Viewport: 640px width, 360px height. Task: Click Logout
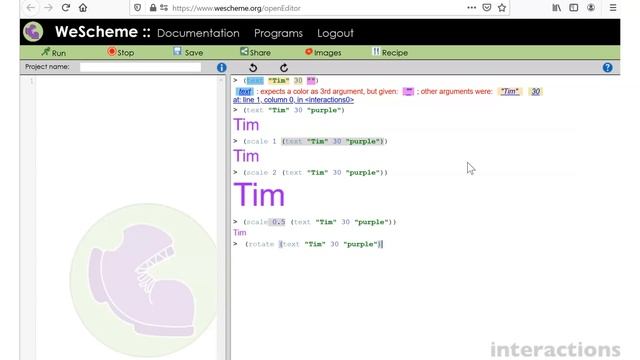tap(335, 33)
